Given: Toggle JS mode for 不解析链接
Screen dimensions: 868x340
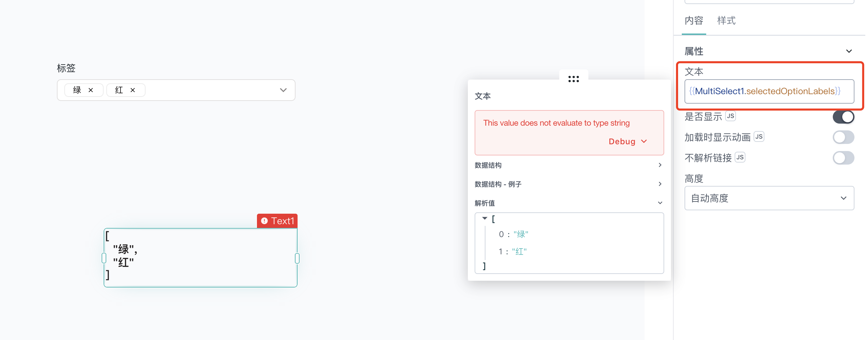Looking at the screenshot, I should [740, 157].
